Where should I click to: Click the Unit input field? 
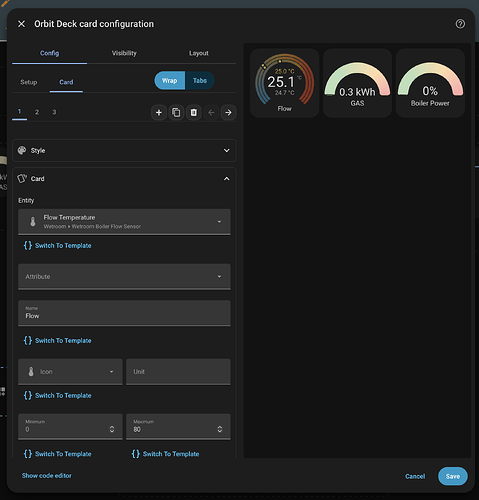pyautogui.click(x=178, y=372)
